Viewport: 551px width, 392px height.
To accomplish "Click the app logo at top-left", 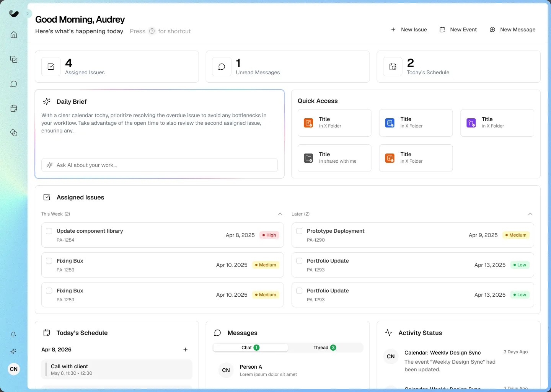I will (x=14, y=14).
